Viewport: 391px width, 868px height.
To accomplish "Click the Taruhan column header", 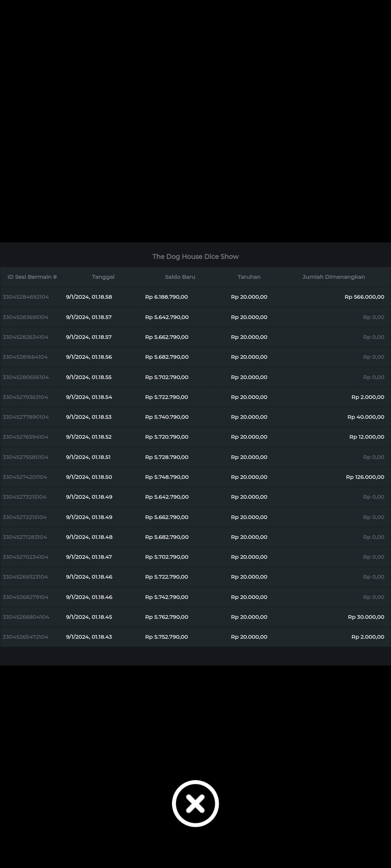I will tap(249, 277).
